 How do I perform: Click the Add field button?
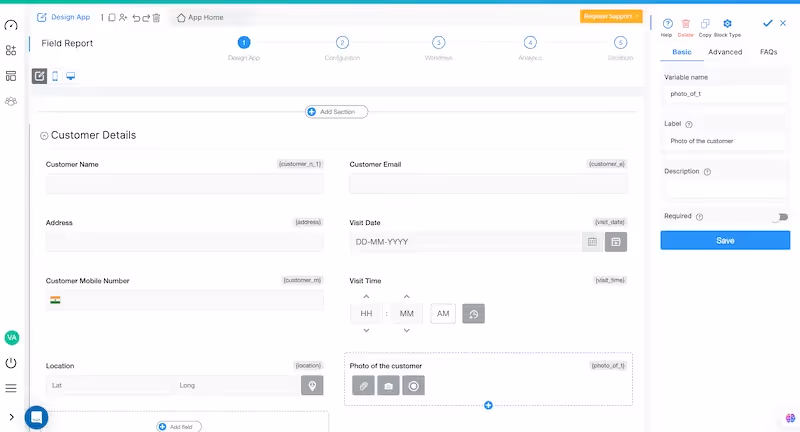tap(179, 427)
